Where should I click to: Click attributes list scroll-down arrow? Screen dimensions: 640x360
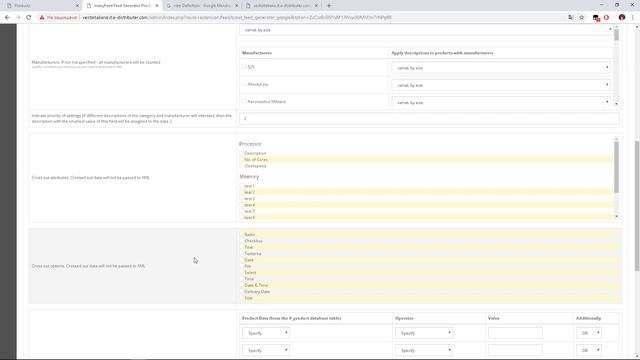point(616,217)
